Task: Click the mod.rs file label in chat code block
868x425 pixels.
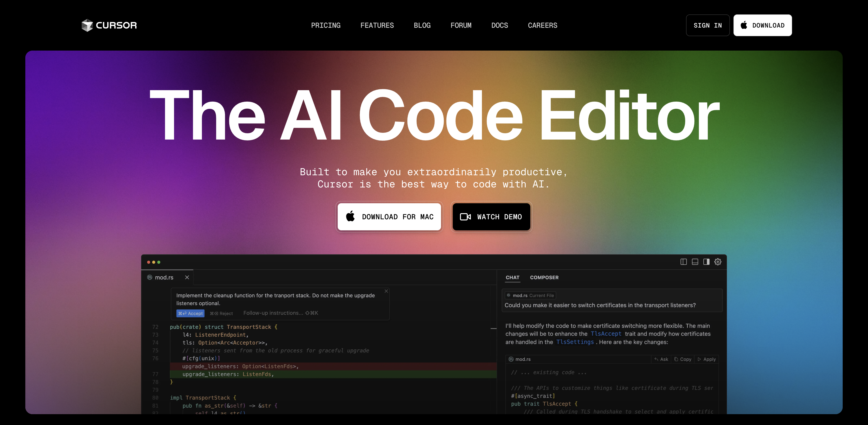Action: [x=520, y=359]
